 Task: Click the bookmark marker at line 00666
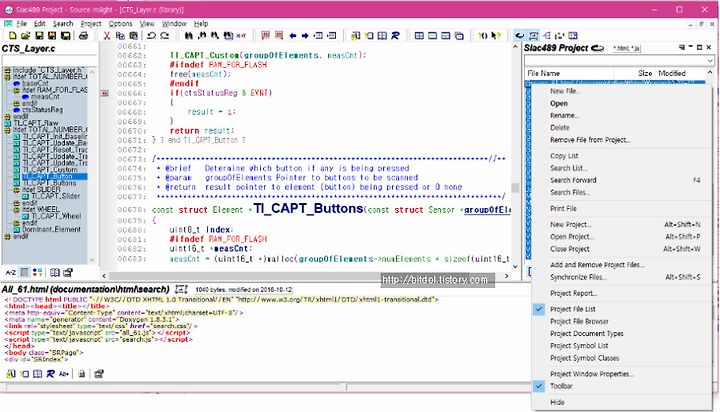(x=105, y=93)
